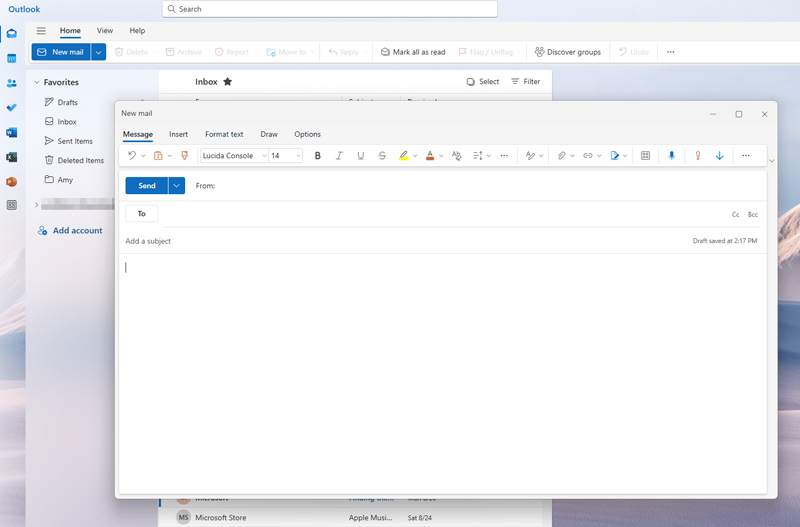Launch Word from the left app bar
Screen dimensions: 800x527
(x=12, y=132)
